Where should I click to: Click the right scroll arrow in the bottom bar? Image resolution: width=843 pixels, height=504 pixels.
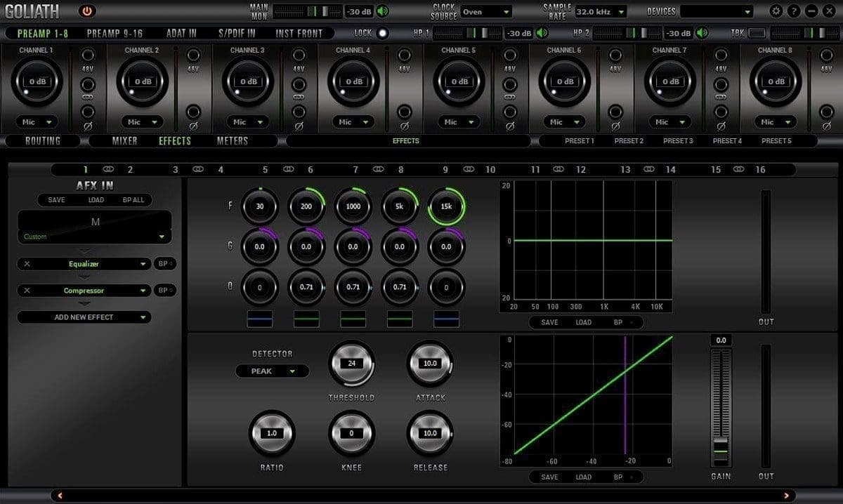click(x=785, y=496)
